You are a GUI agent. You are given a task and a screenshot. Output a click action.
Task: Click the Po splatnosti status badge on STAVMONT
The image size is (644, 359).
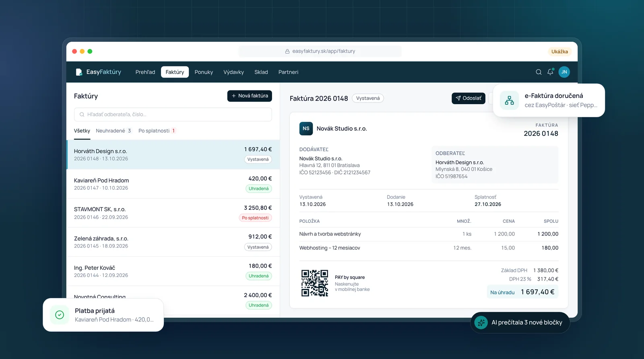coord(255,218)
